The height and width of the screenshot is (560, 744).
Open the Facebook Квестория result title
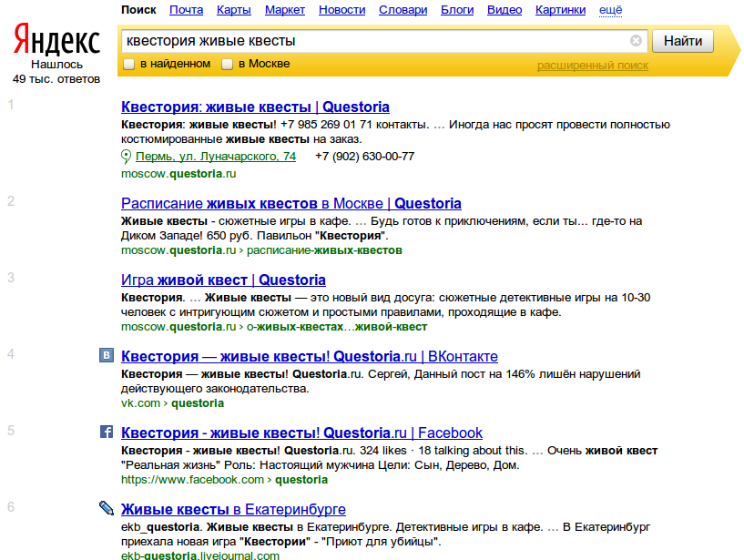[301, 433]
